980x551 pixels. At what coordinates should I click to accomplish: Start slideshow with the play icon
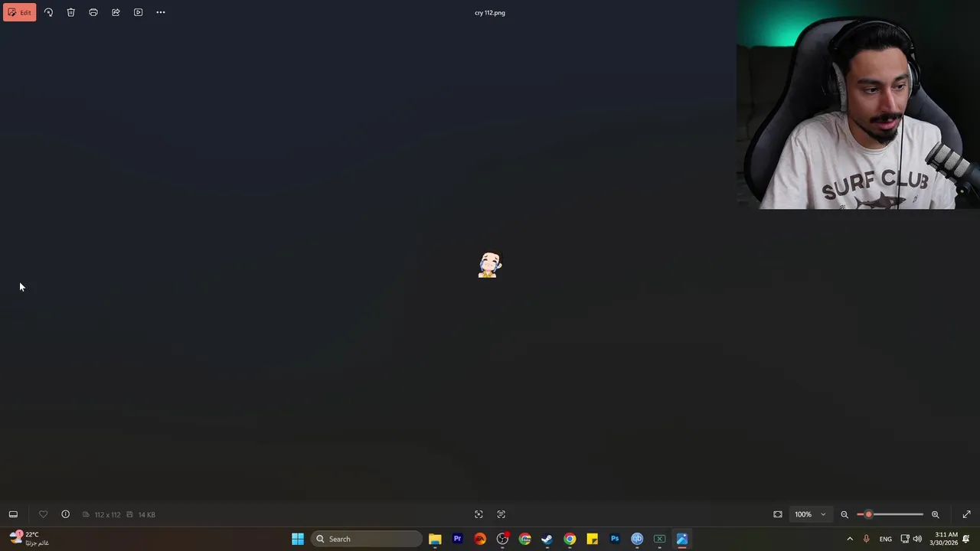[138, 12]
